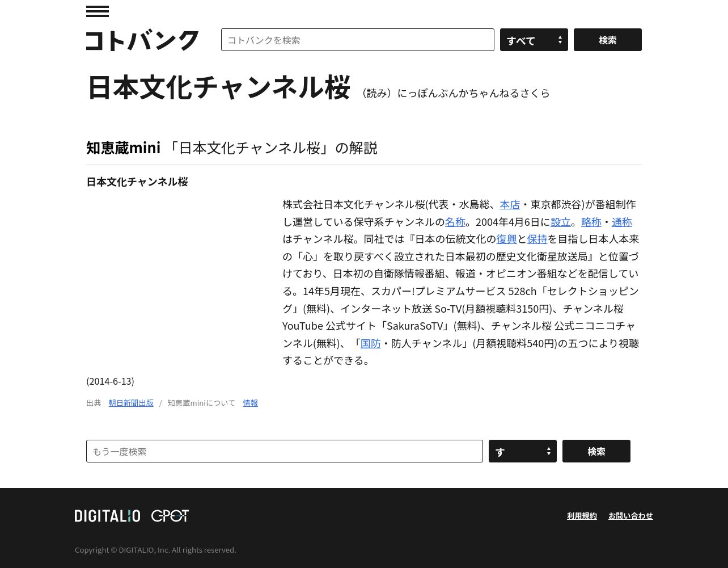Image resolution: width=728 pixels, height=568 pixels.
Task: Click the DIGITALIO footer logo
Action: point(107,516)
